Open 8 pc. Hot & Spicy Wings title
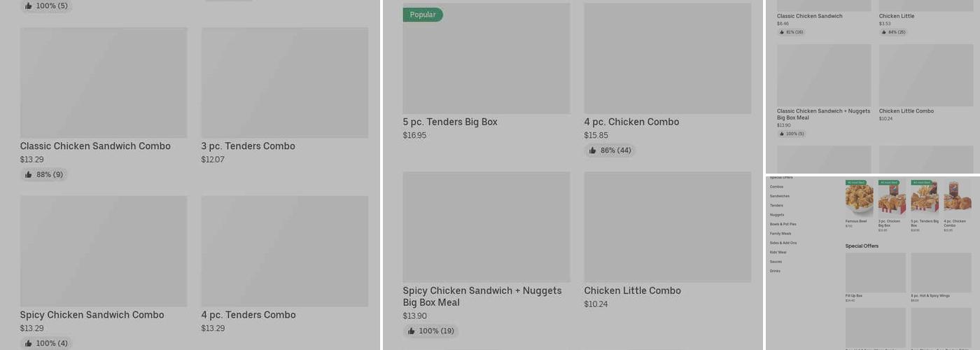This screenshot has width=980, height=350. pyautogui.click(x=930, y=295)
